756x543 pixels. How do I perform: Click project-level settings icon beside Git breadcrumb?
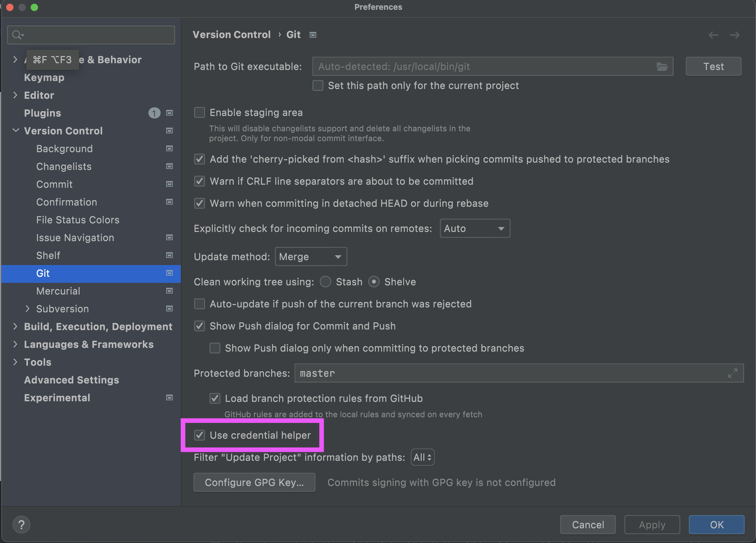[x=313, y=35]
